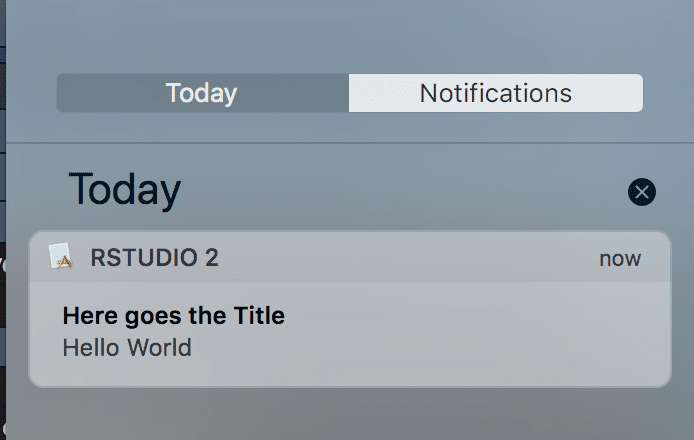Switch to the Today tab
The image size is (694, 440).
pyautogui.click(x=202, y=93)
